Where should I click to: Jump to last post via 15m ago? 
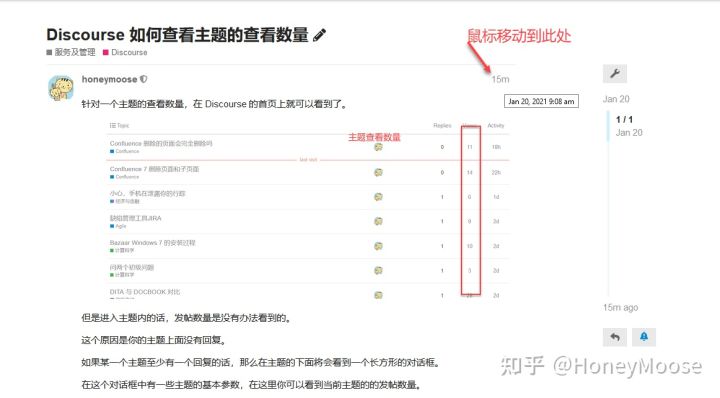coord(620,308)
